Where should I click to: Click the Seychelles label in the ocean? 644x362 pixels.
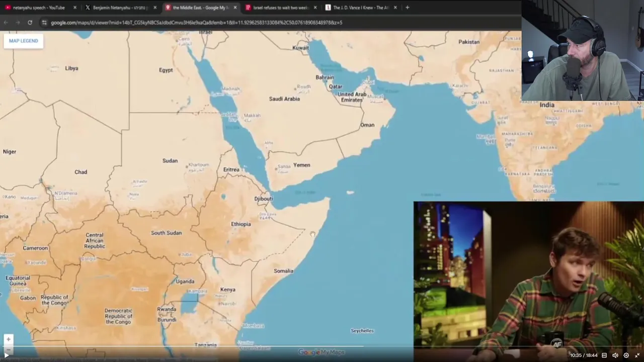362,331
